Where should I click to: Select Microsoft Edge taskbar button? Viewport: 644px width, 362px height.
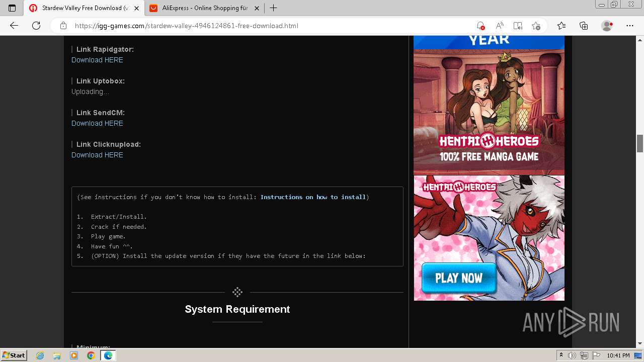(108, 355)
